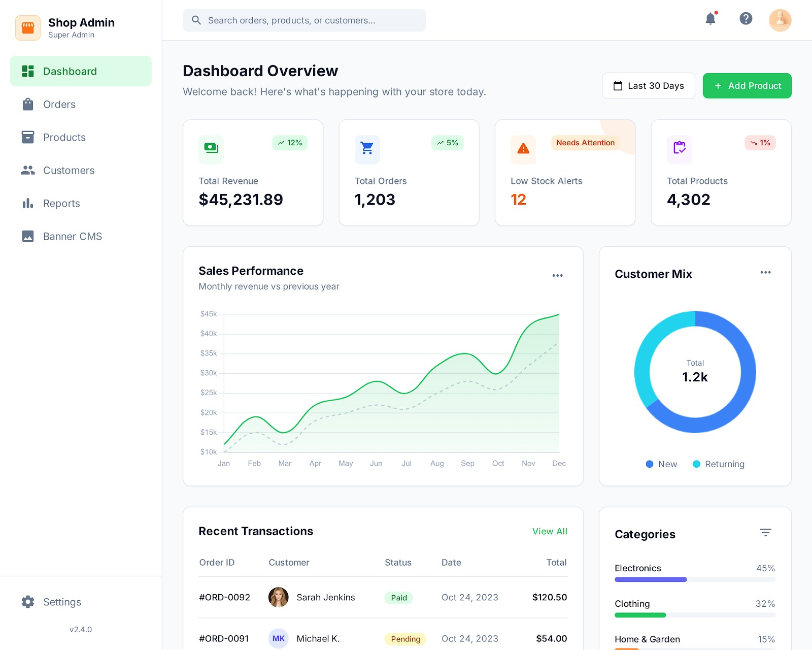Click the Total Products clipboard icon
The height and width of the screenshot is (650, 812).
tap(679, 149)
